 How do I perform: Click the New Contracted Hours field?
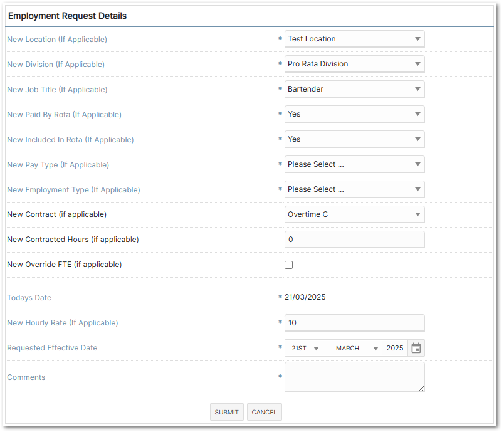click(x=354, y=240)
